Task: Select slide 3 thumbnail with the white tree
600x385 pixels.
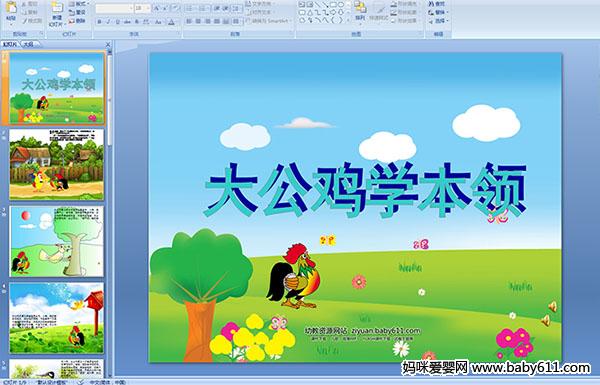Action: 57,241
